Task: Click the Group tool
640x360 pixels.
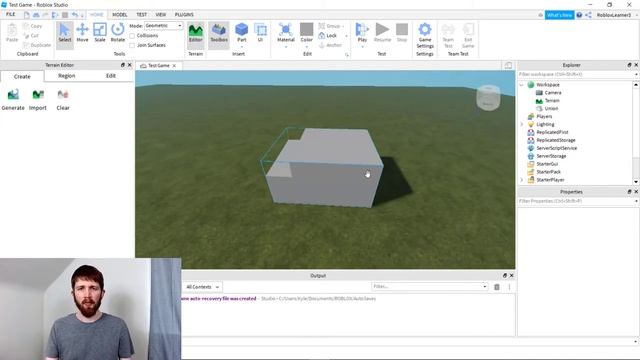Action: [x=330, y=26]
